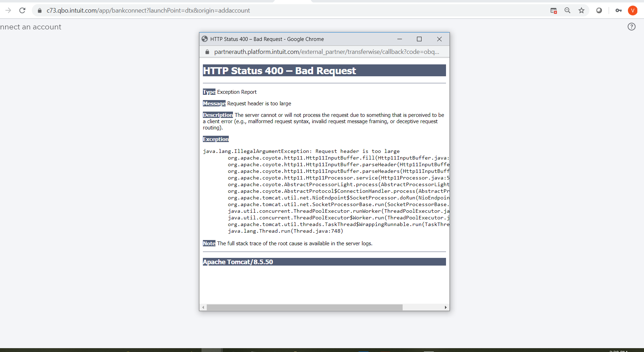Open the Chrome profile avatar V
This screenshot has width=644, height=352.
[632, 10]
